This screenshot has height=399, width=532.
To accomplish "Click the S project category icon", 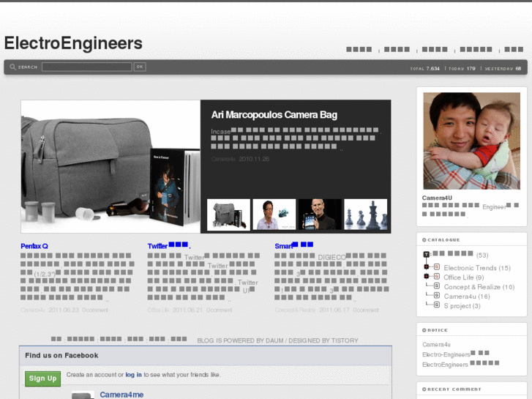I will [x=437, y=305].
